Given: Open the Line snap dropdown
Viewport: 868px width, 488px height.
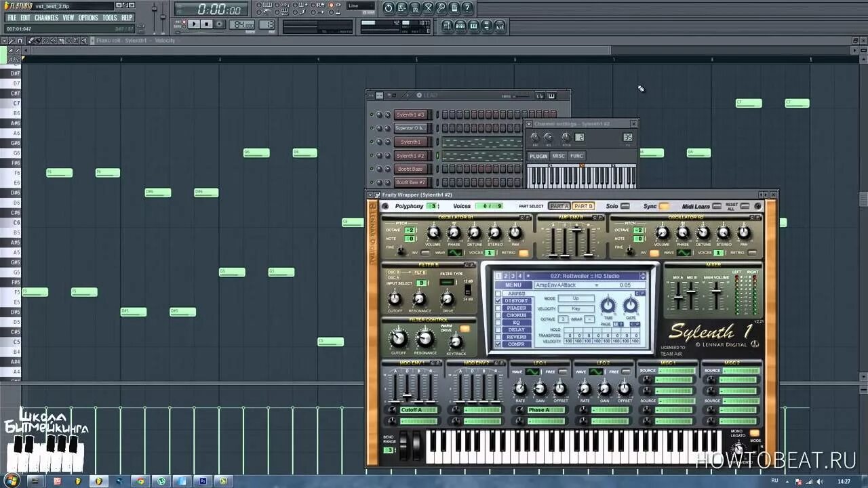Looking at the screenshot, I should point(360,6).
